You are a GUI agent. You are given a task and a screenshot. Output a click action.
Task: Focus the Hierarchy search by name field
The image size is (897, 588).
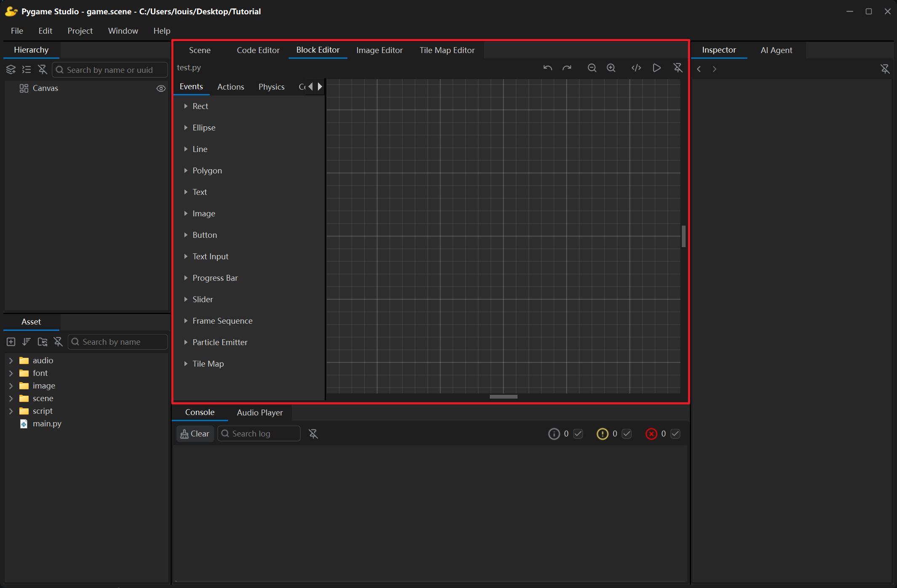click(x=110, y=70)
